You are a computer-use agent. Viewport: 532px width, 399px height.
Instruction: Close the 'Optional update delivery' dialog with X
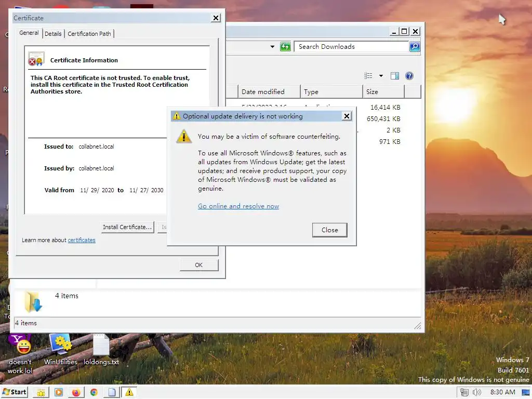pyautogui.click(x=347, y=116)
